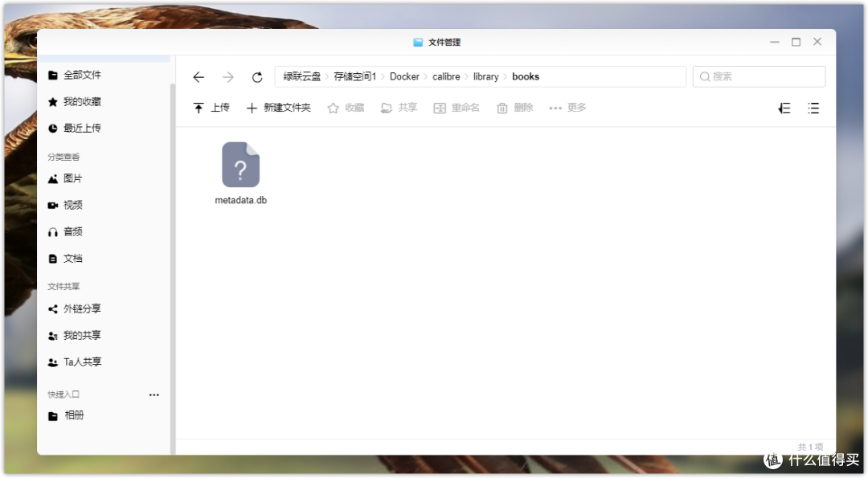Click the 收藏 star button
The height and width of the screenshot is (478, 868).
point(346,108)
